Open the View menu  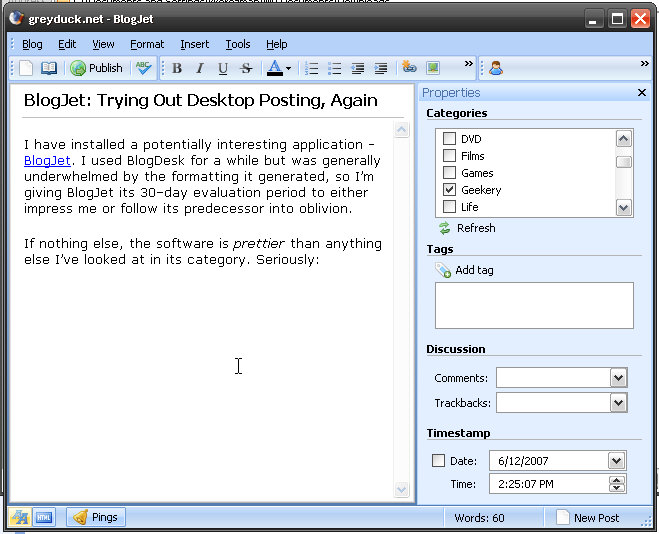click(103, 44)
